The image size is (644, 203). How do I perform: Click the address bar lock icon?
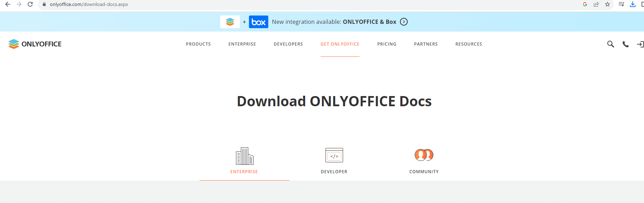pos(44,4)
